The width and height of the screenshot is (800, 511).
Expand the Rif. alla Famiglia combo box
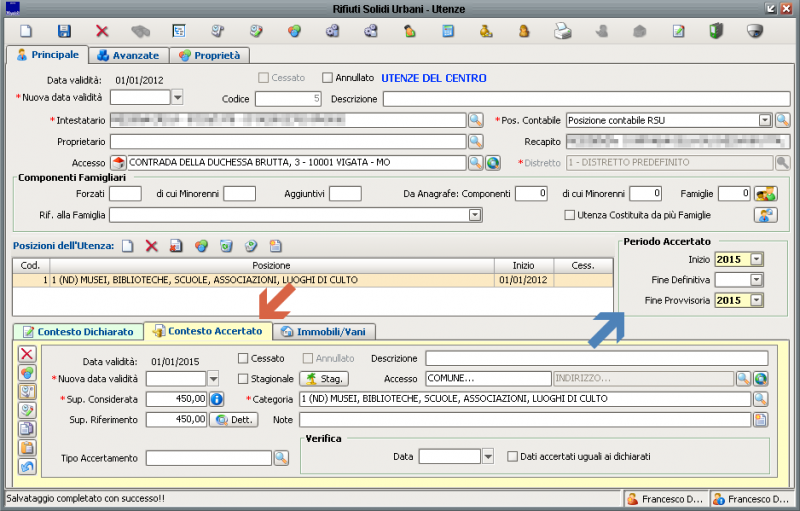(474, 214)
